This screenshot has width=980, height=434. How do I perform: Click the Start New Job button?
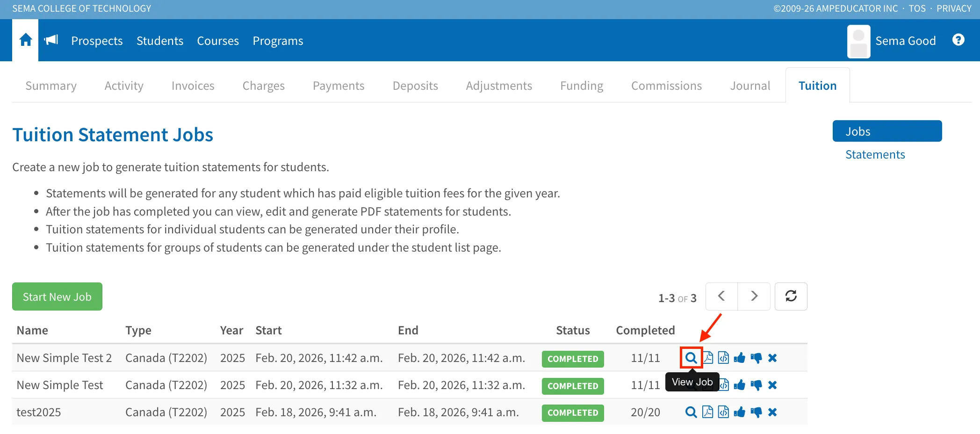57,297
